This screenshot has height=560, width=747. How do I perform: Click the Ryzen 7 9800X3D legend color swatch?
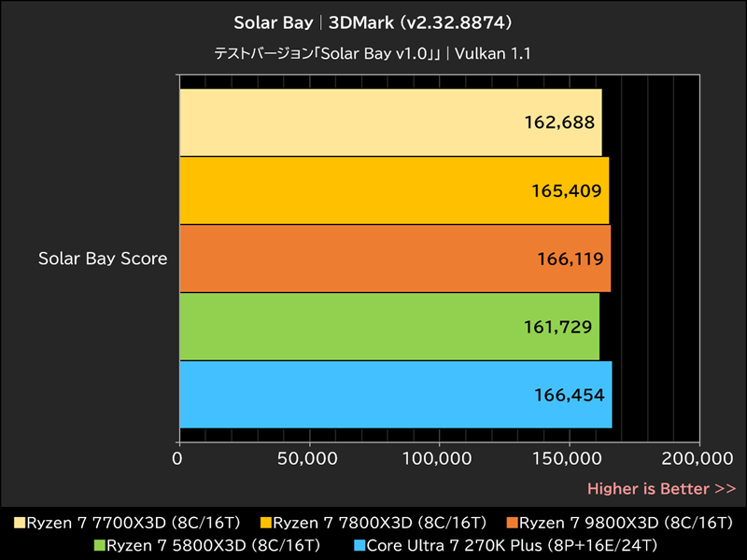tap(512, 523)
